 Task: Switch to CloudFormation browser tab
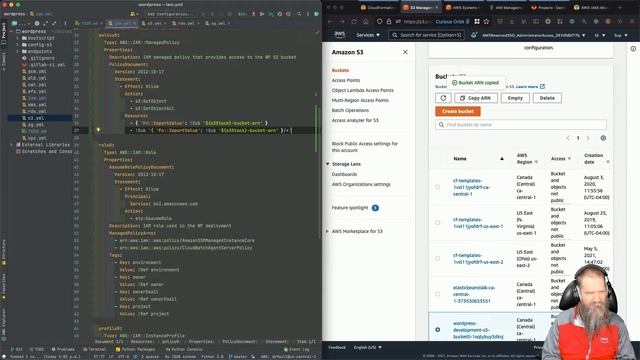click(378, 7)
